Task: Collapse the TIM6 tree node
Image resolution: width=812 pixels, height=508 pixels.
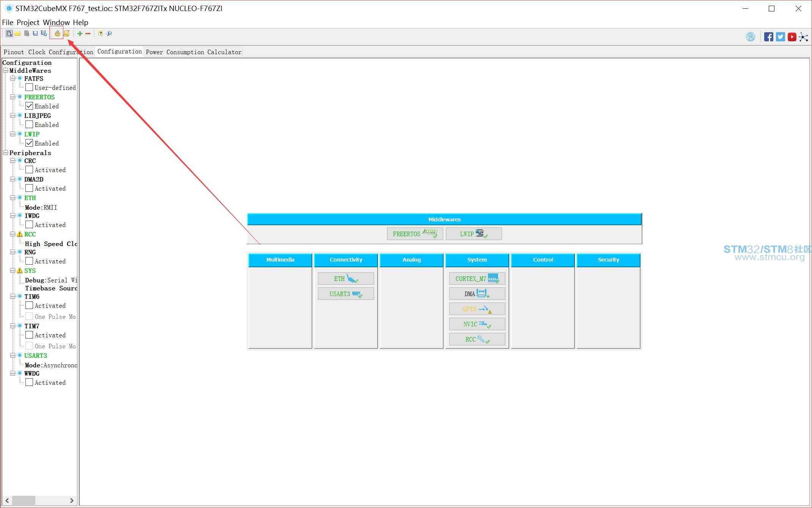Action: (x=13, y=296)
